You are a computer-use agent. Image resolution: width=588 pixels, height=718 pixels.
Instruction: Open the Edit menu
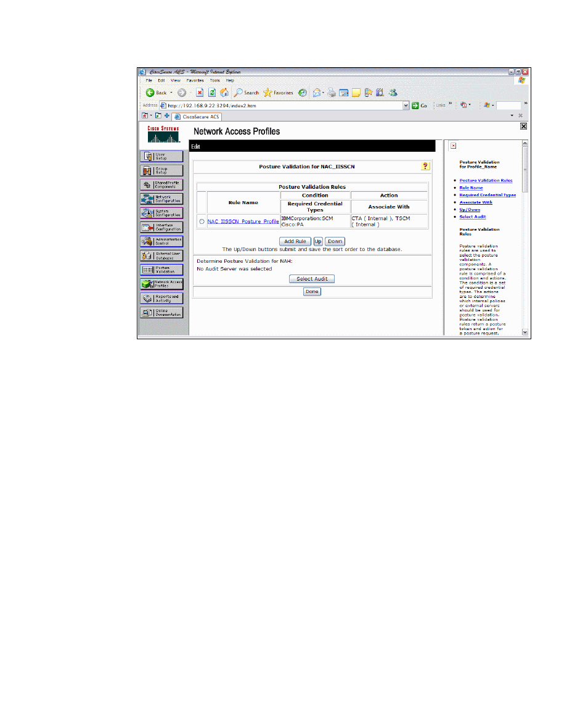161,81
